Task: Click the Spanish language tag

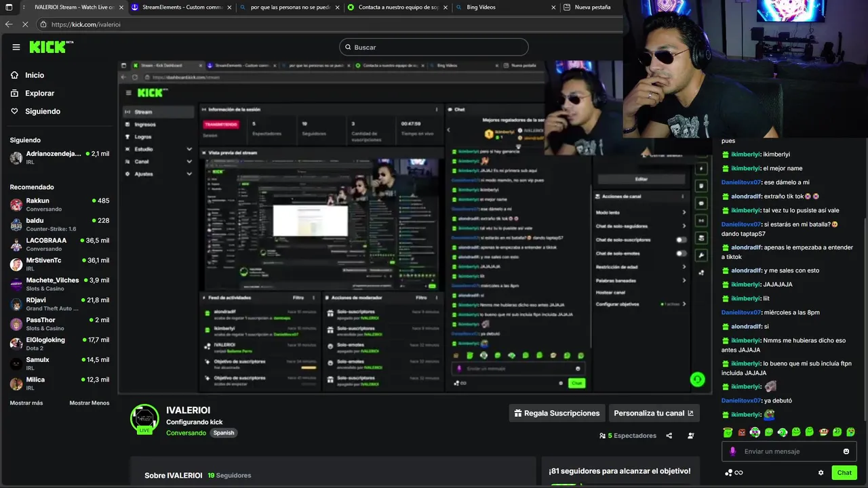Action: click(x=224, y=433)
